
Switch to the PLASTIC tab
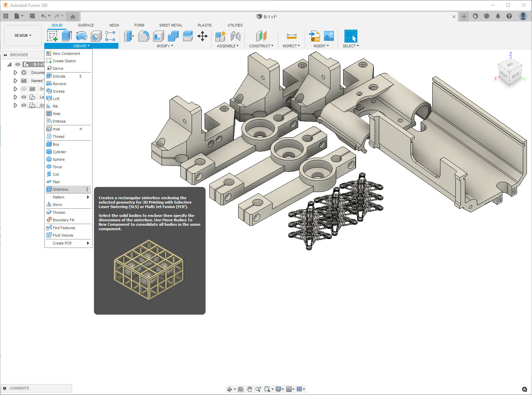(x=205, y=25)
